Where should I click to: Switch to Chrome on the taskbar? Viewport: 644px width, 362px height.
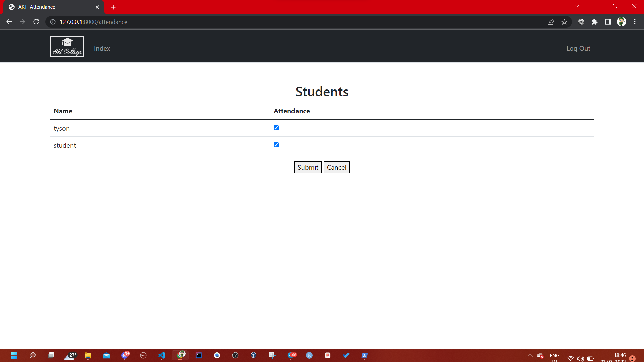coord(181,355)
